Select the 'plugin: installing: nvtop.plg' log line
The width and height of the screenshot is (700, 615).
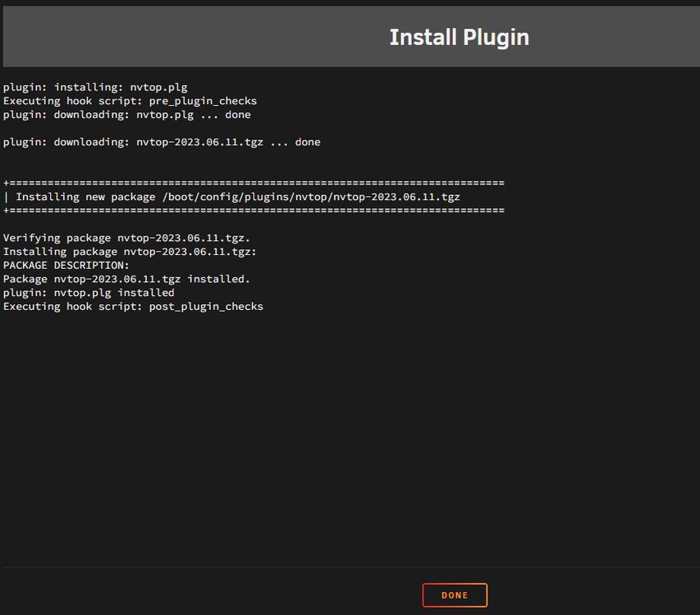(95, 88)
